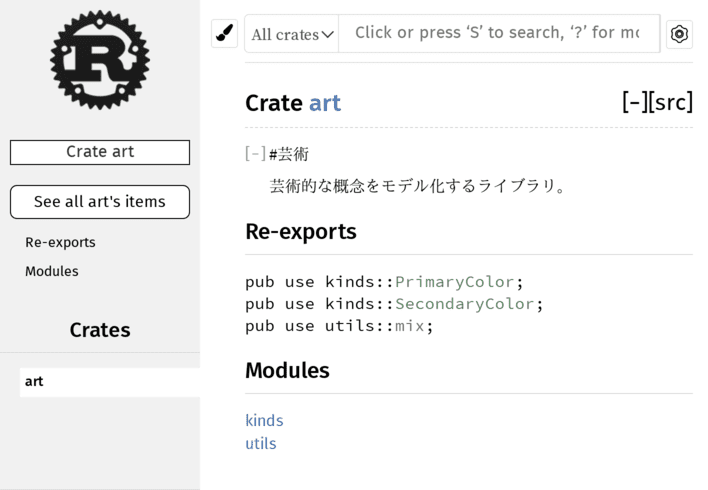Open See all art's items

(100, 202)
